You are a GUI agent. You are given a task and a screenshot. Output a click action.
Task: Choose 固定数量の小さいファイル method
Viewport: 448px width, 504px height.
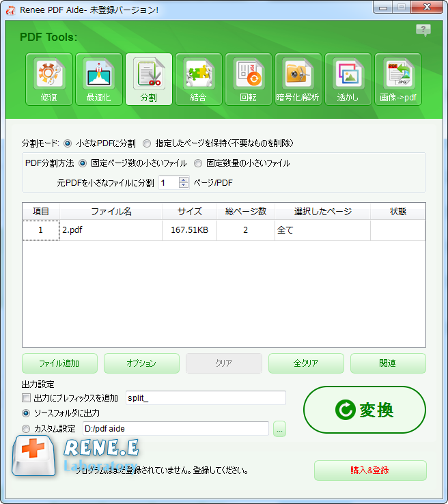[x=198, y=163]
